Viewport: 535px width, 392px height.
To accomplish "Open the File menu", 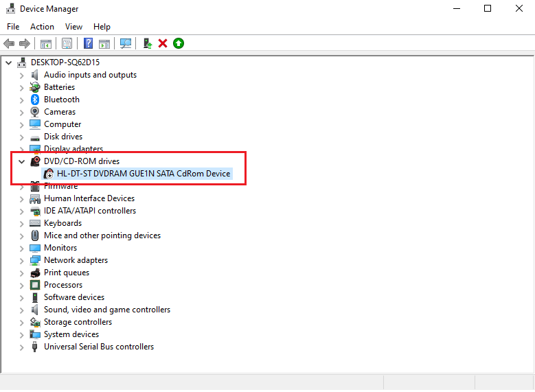I will 13,27.
